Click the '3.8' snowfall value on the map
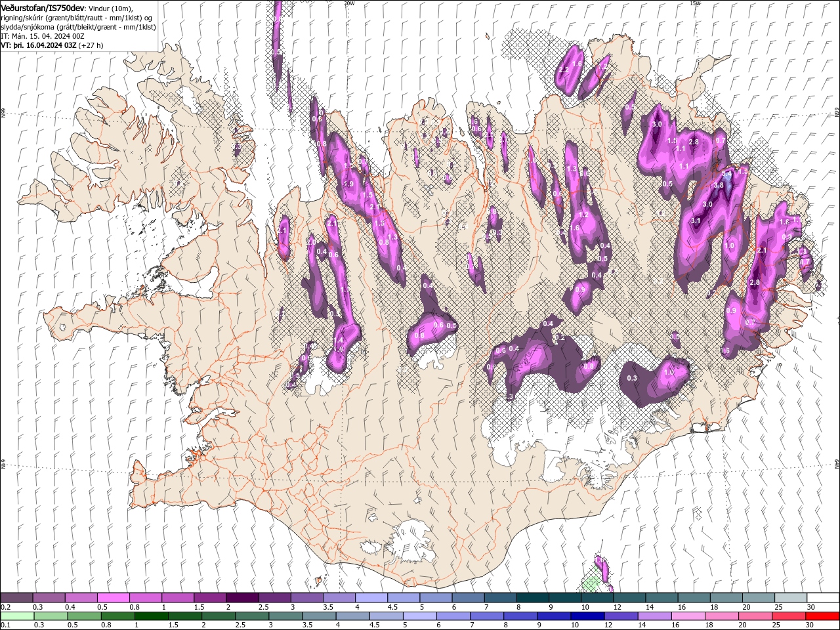Image resolution: width=840 pixels, height=630 pixels. click(719, 185)
